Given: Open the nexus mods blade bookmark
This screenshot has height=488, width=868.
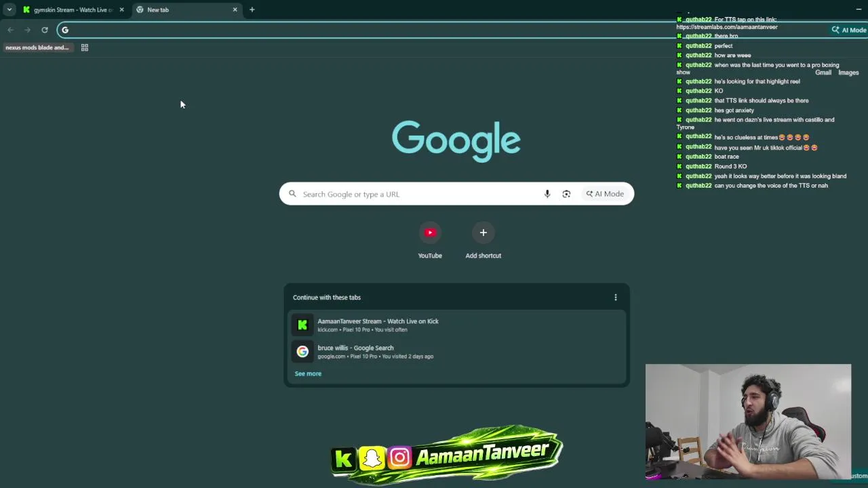Looking at the screenshot, I should [37, 47].
